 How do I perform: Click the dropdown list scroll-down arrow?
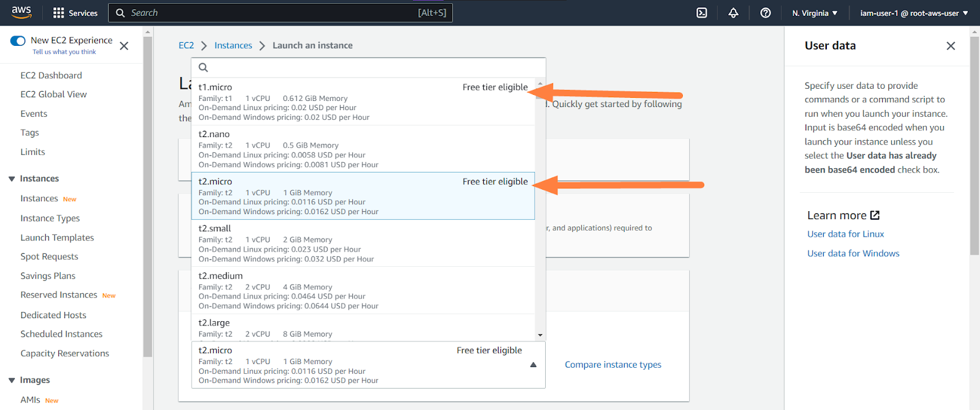click(540, 335)
